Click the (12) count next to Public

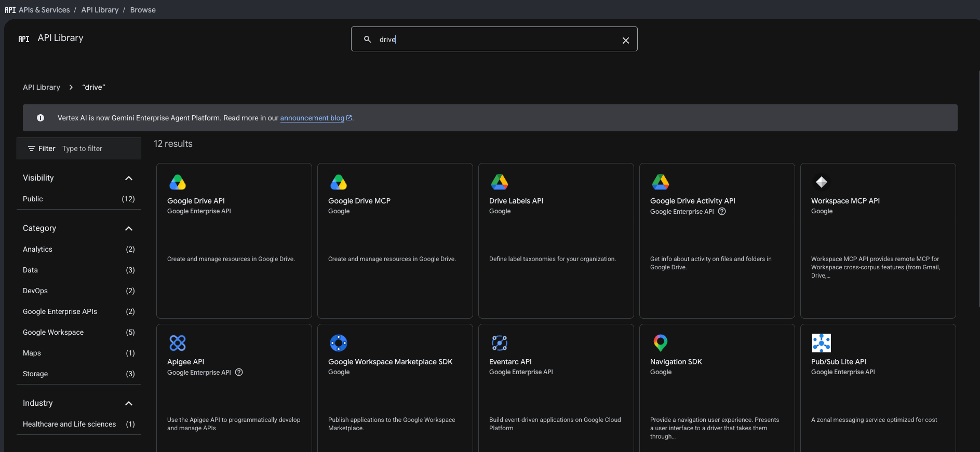tap(128, 199)
